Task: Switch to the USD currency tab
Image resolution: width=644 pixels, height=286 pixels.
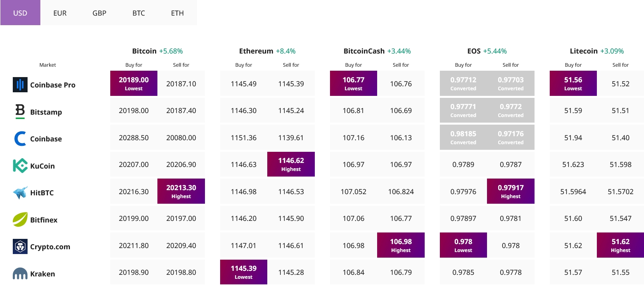Action: tap(20, 13)
